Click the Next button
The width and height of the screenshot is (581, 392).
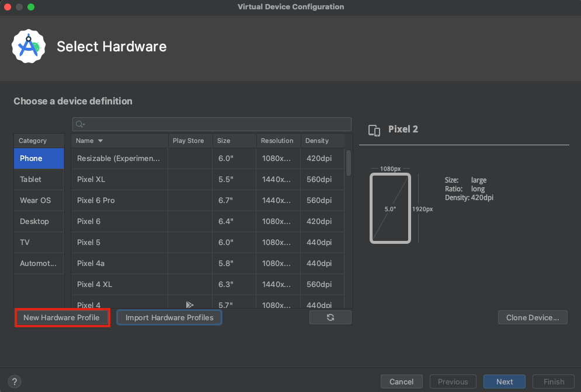coord(505,381)
